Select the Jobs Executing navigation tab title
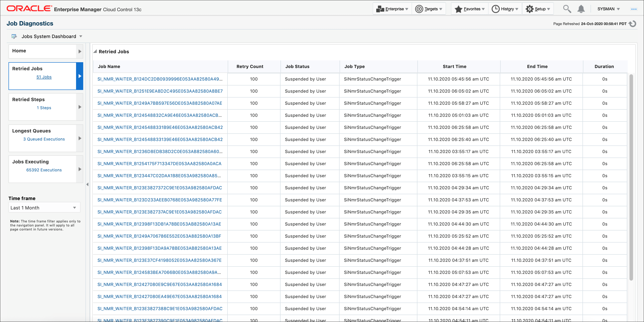Viewport: 644px width, 322px height. tap(30, 162)
